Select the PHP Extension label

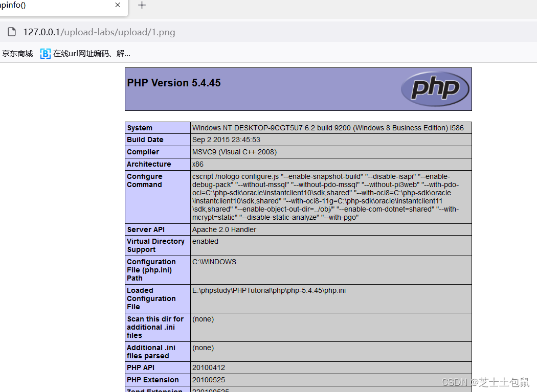153,380
